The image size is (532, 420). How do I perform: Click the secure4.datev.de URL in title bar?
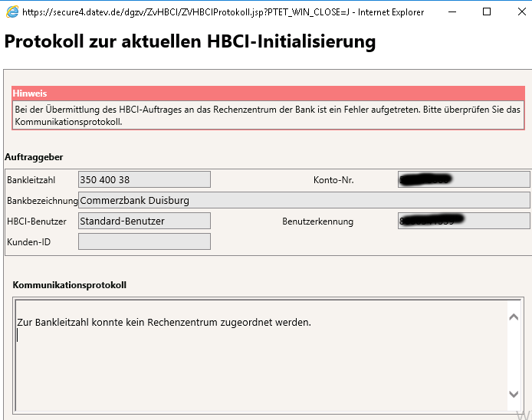point(186,12)
